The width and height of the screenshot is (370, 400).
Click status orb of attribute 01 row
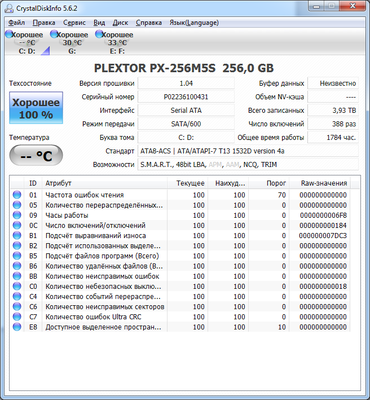coord(17,195)
